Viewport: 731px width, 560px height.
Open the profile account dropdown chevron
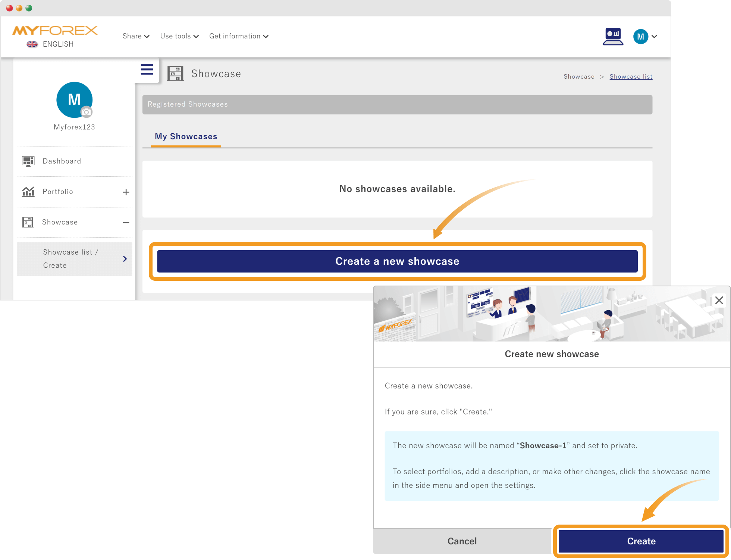[655, 37]
